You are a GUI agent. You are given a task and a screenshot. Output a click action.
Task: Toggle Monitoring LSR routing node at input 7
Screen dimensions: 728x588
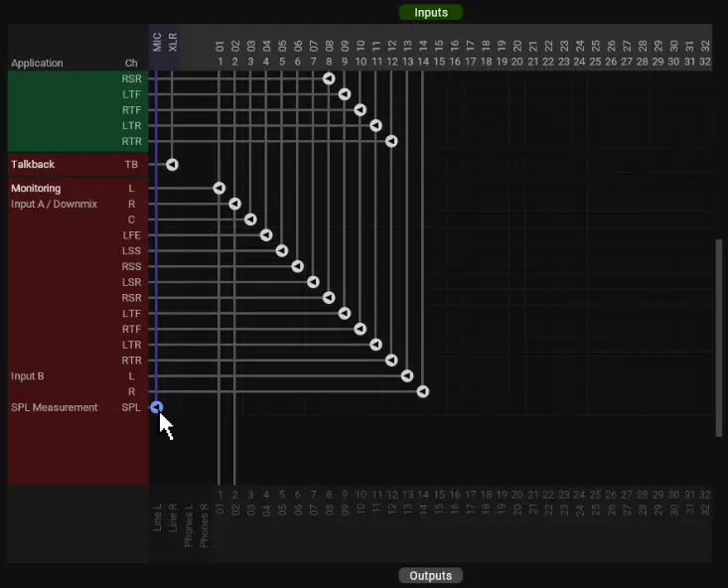(x=314, y=282)
